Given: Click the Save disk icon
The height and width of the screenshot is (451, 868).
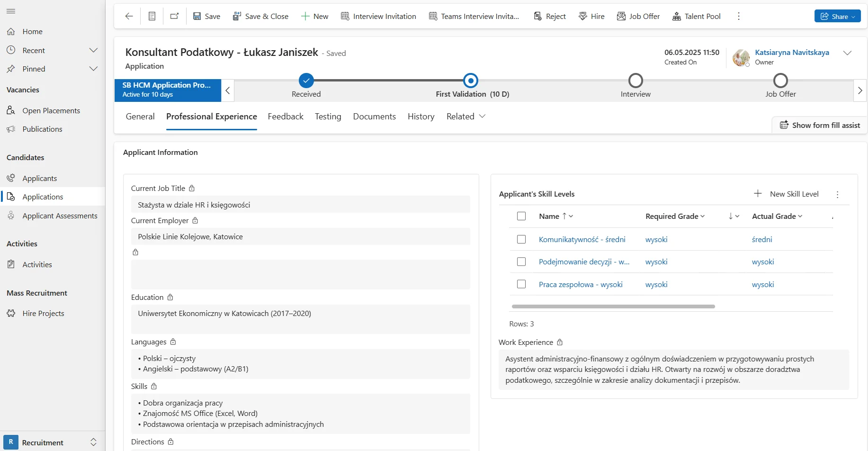Looking at the screenshot, I should [x=197, y=16].
